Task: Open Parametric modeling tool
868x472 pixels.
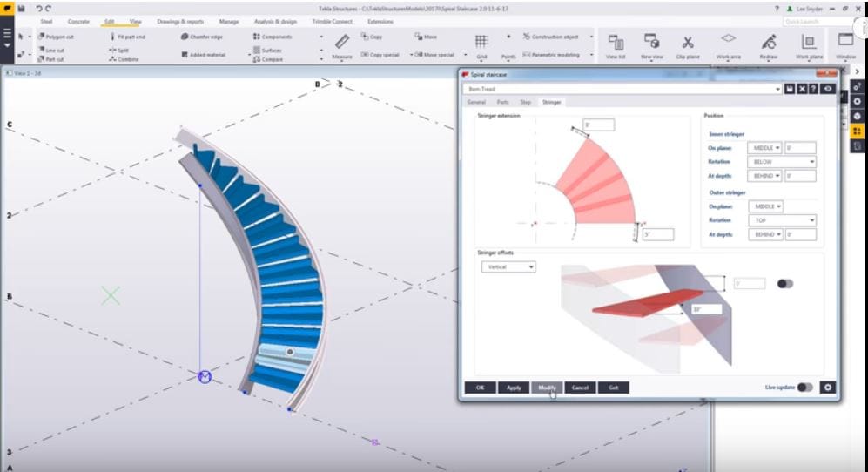Action: click(x=551, y=55)
